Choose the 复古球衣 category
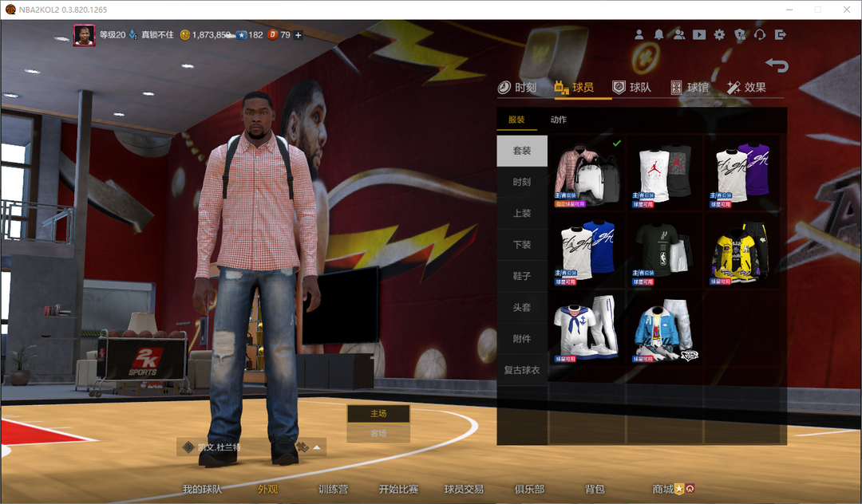 (522, 370)
